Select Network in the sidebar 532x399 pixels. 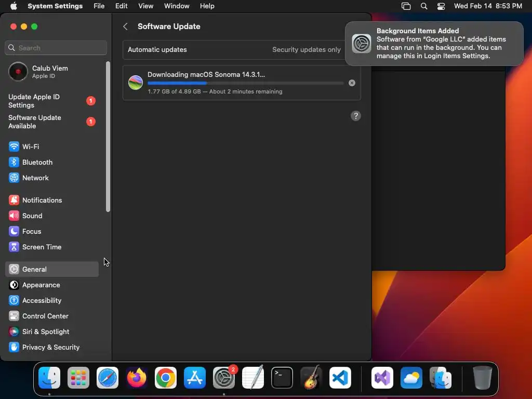52,178
